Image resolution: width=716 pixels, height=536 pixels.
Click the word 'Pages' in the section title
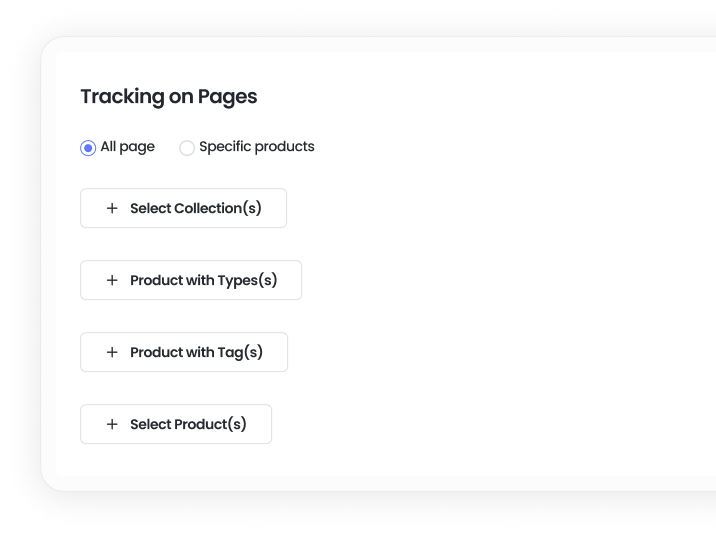click(226, 97)
